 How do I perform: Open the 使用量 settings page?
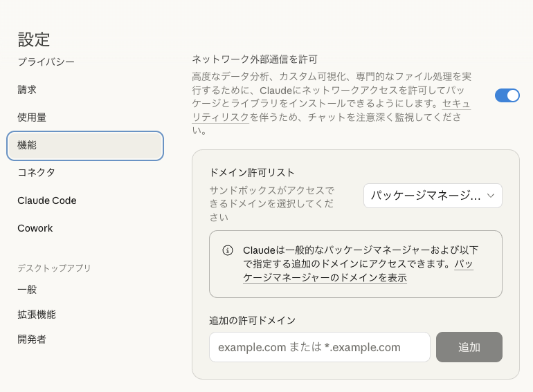pos(32,118)
